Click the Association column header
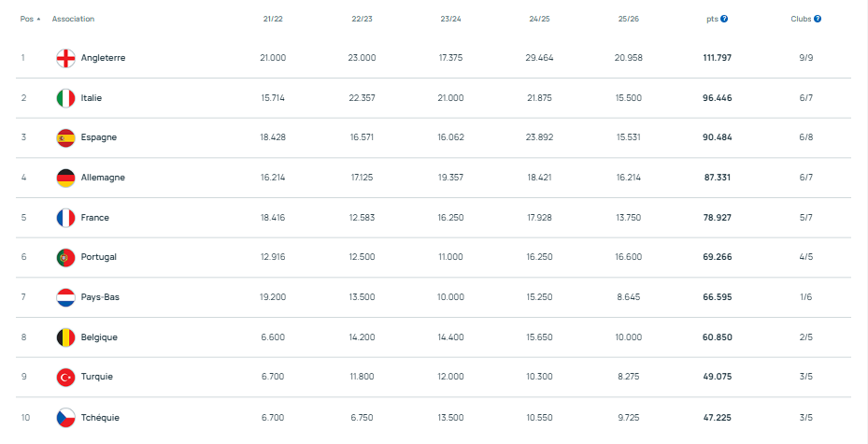This screenshot has height=444, width=868. coord(73,19)
